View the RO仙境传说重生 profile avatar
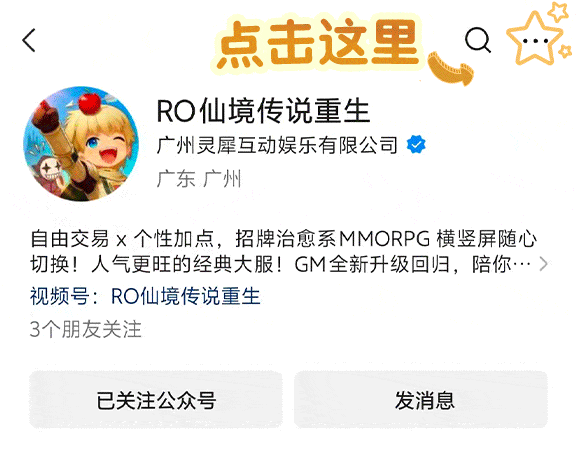Image resolution: width=576 pixels, height=450 pixels. coord(81,144)
